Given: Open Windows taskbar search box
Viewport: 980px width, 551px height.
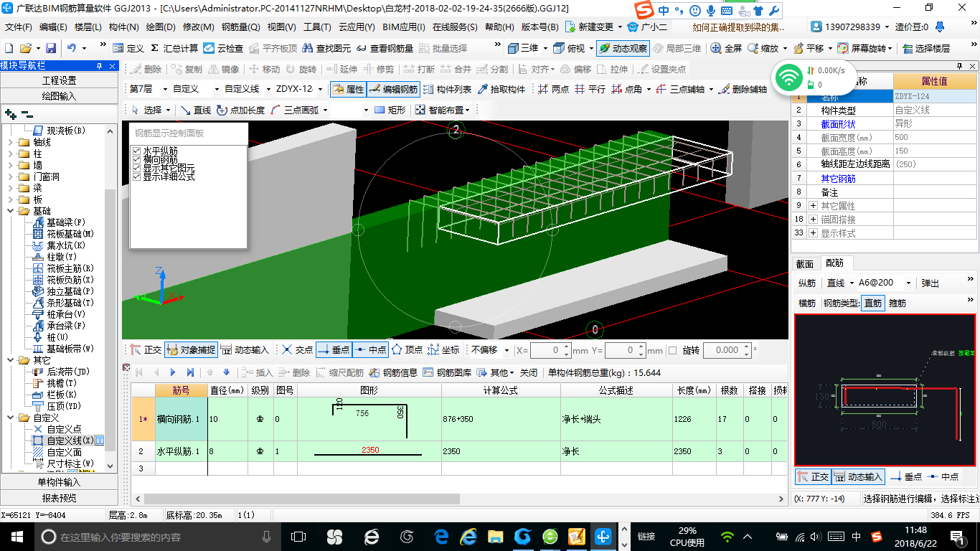Looking at the screenshot, I should click(x=156, y=537).
